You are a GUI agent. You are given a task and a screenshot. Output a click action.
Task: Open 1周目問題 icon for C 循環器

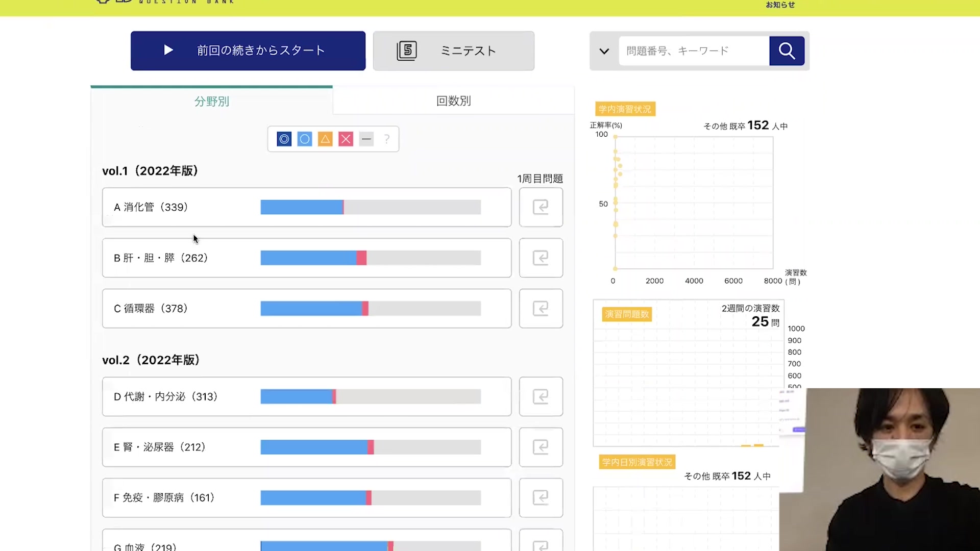pyautogui.click(x=541, y=308)
